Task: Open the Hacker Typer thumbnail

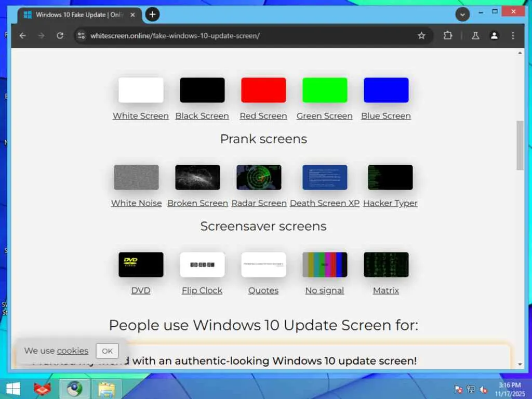Action: pyautogui.click(x=390, y=177)
